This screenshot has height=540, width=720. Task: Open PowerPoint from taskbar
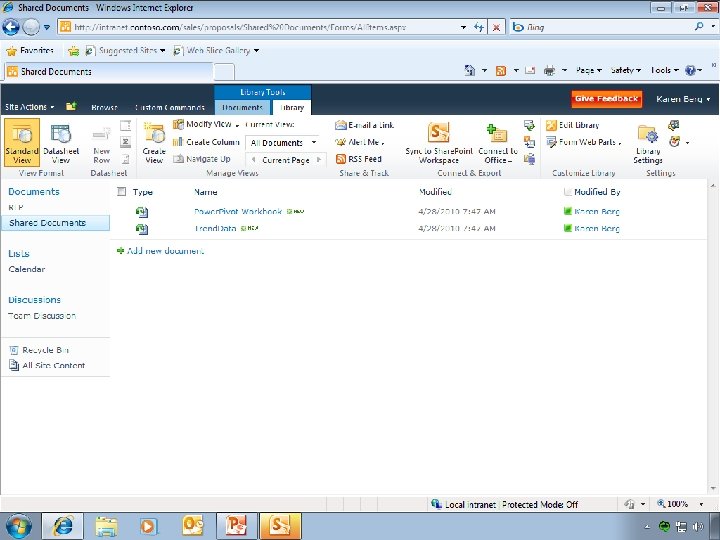tap(236, 526)
